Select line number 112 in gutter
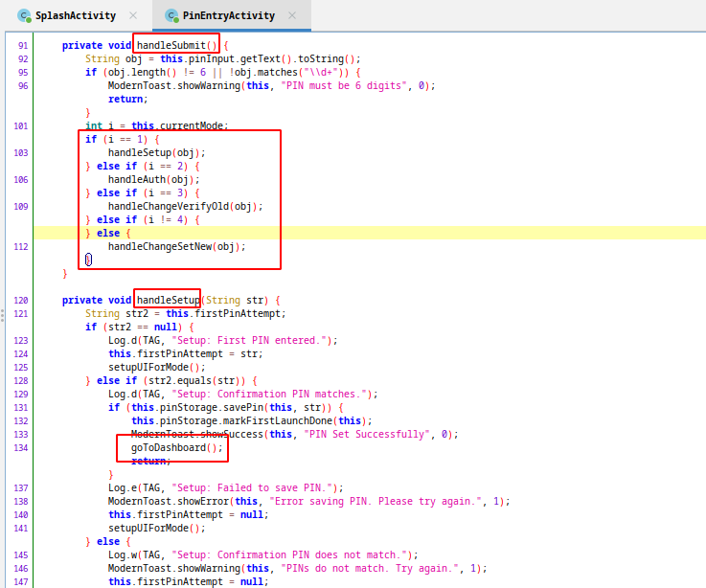 [x=22, y=246]
